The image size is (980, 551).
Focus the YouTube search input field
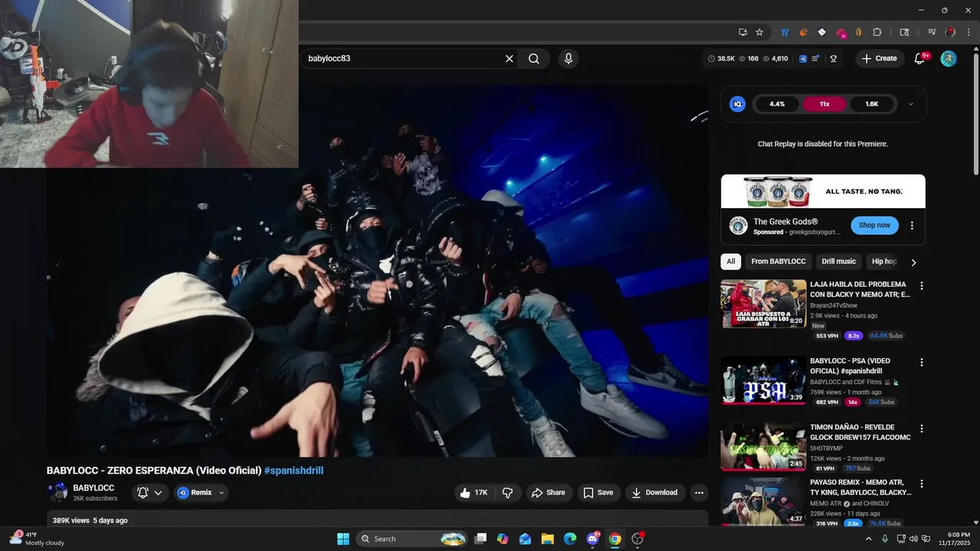click(x=402, y=58)
